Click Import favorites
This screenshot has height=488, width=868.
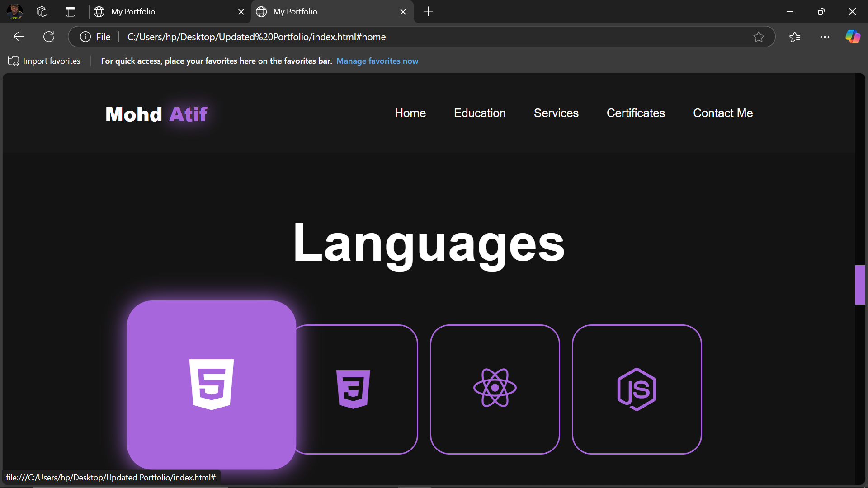coord(44,61)
